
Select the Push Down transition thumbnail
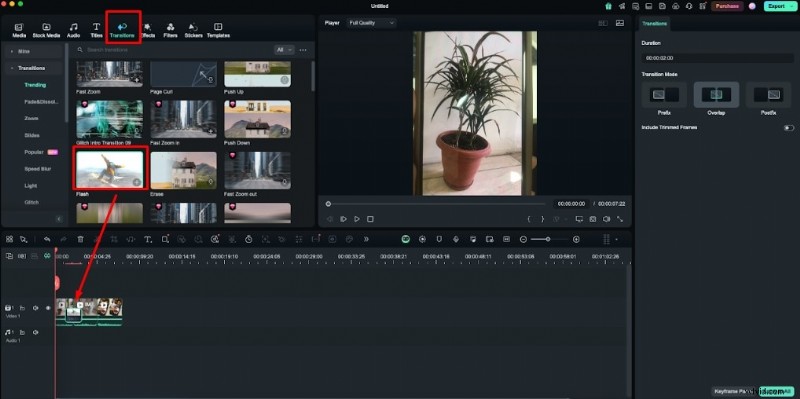258,119
